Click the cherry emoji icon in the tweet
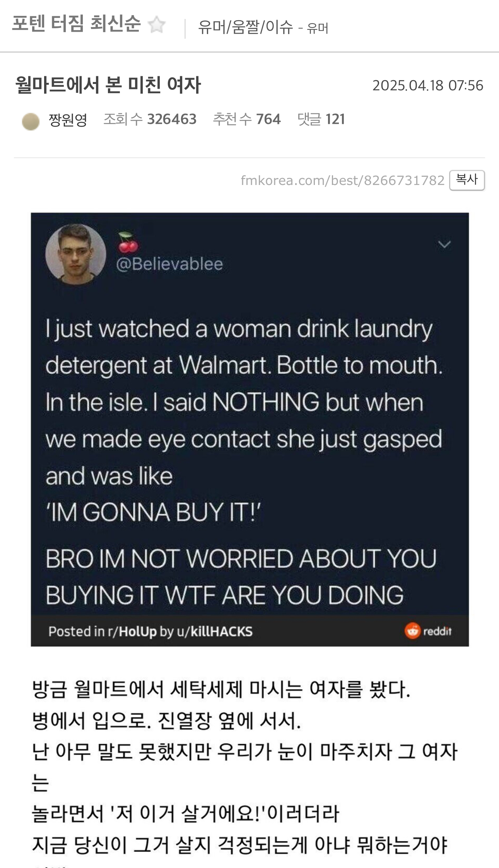The image size is (499, 868). click(128, 242)
